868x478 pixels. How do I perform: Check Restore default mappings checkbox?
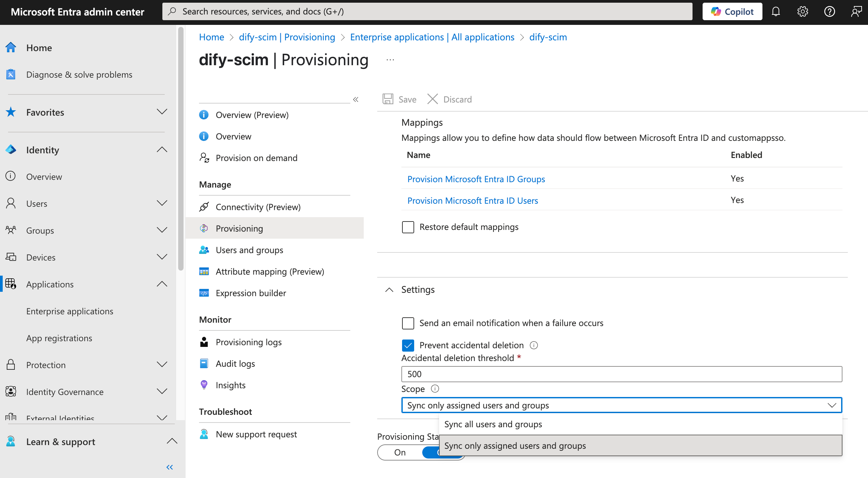pyautogui.click(x=408, y=227)
